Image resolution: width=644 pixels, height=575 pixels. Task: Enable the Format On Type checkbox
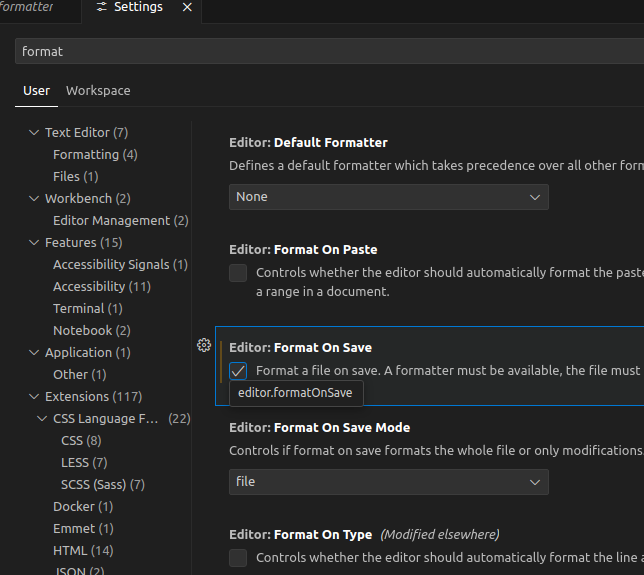tap(238, 558)
